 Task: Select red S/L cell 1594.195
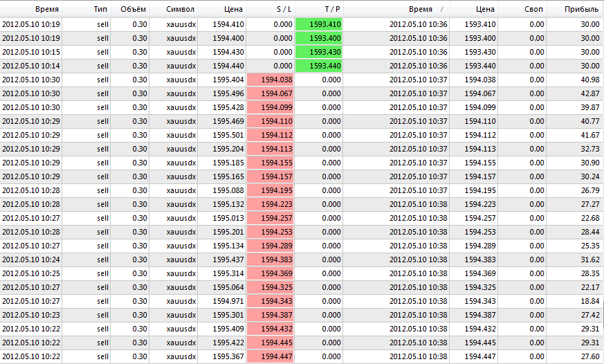[x=270, y=190]
